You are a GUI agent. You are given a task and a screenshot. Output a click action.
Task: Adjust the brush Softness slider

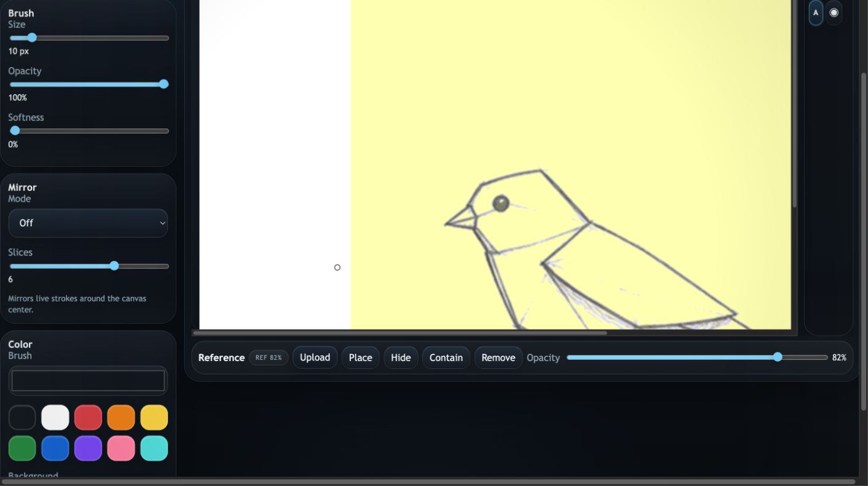coord(89,131)
